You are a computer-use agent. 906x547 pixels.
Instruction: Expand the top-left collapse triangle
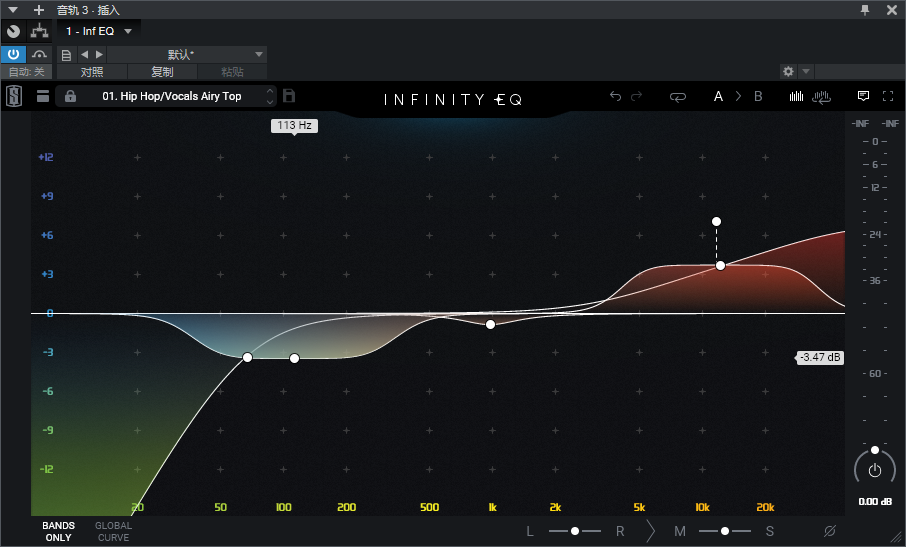[x=13, y=10]
